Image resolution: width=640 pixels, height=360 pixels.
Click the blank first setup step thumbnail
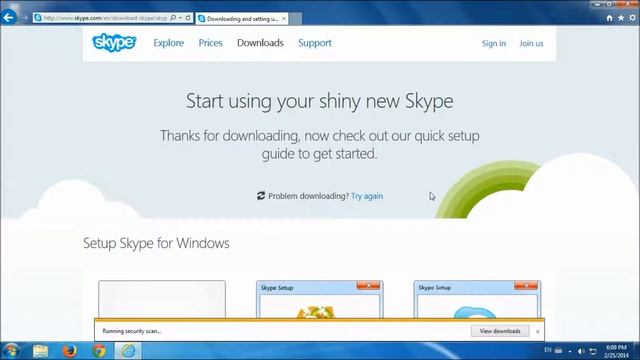click(162, 299)
